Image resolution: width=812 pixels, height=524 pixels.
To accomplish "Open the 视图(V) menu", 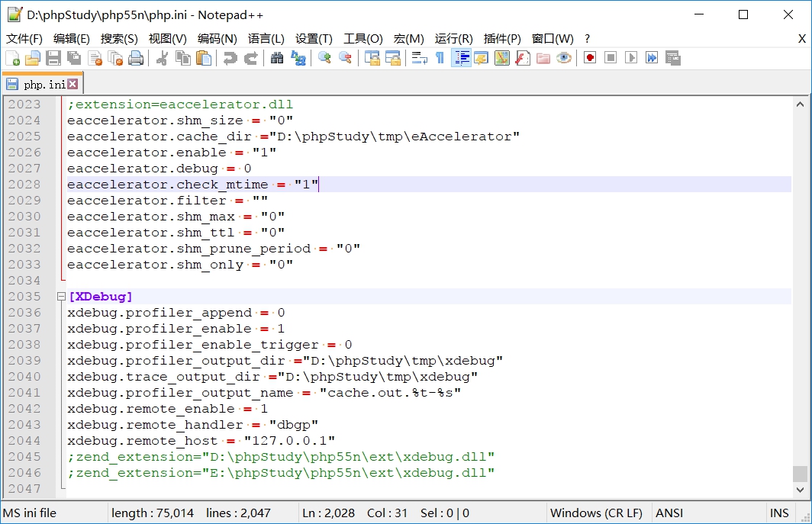I will tap(167, 39).
